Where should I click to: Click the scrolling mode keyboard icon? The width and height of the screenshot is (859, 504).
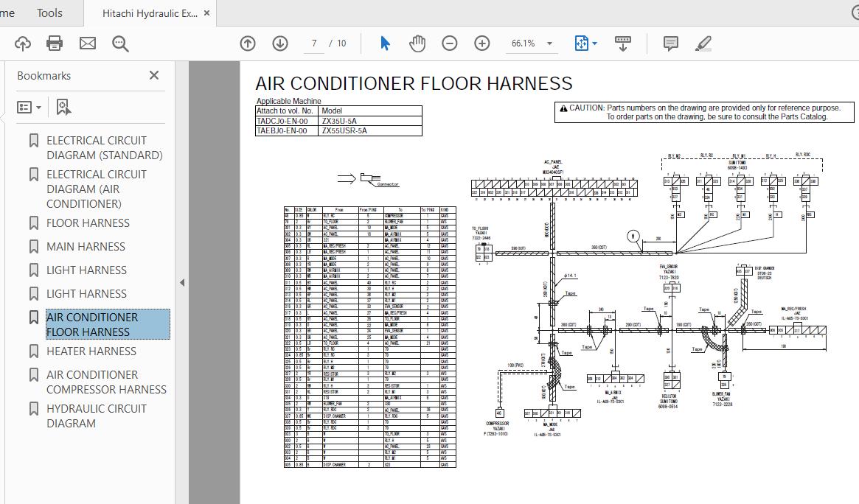(x=623, y=43)
